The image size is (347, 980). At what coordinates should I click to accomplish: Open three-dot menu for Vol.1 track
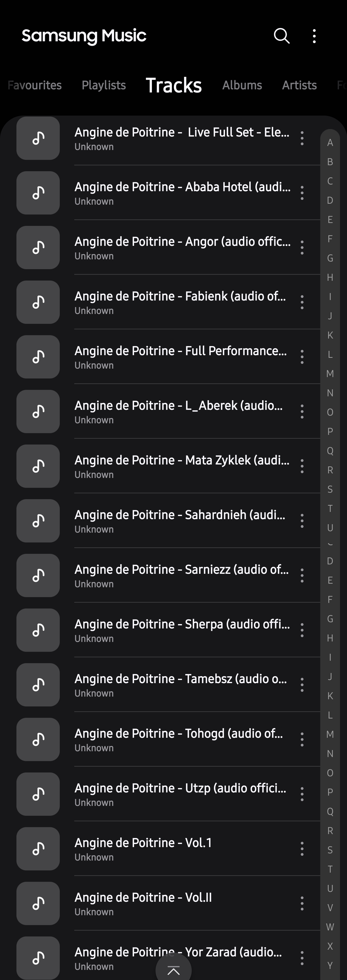(302, 849)
